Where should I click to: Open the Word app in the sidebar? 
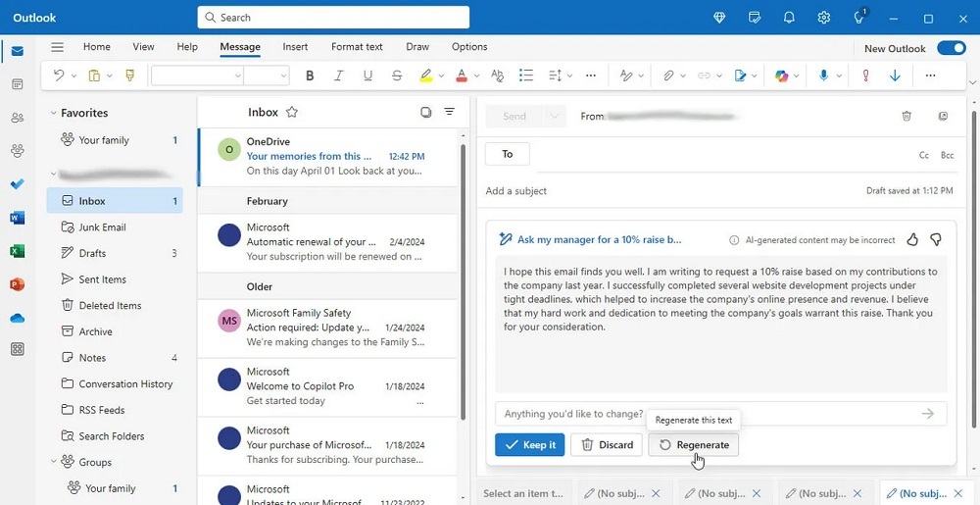(x=17, y=218)
